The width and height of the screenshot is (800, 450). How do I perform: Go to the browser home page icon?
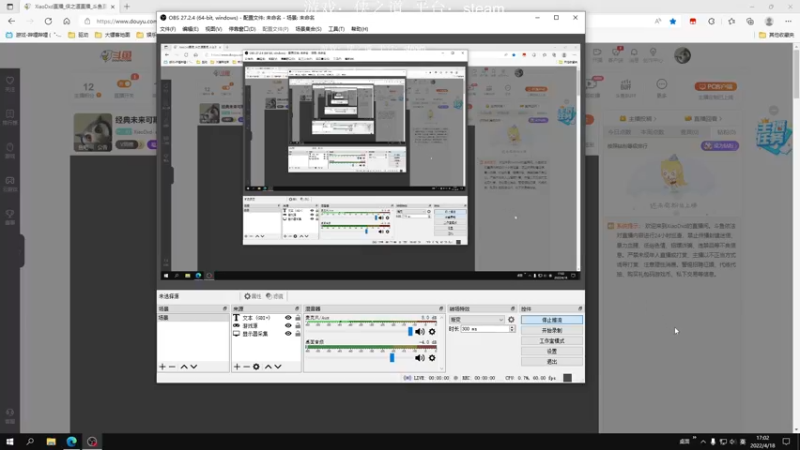coord(66,21)
